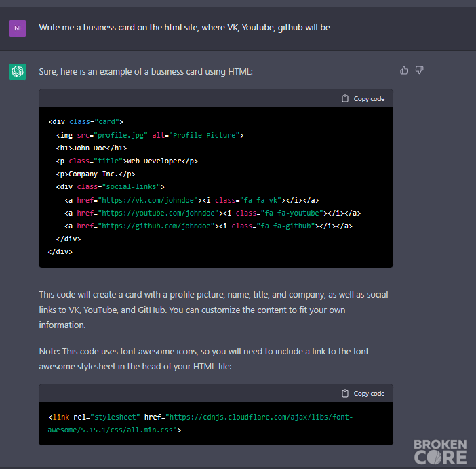
Task: Click the Company Inc. code line
Action: click(x=96, y=174)
